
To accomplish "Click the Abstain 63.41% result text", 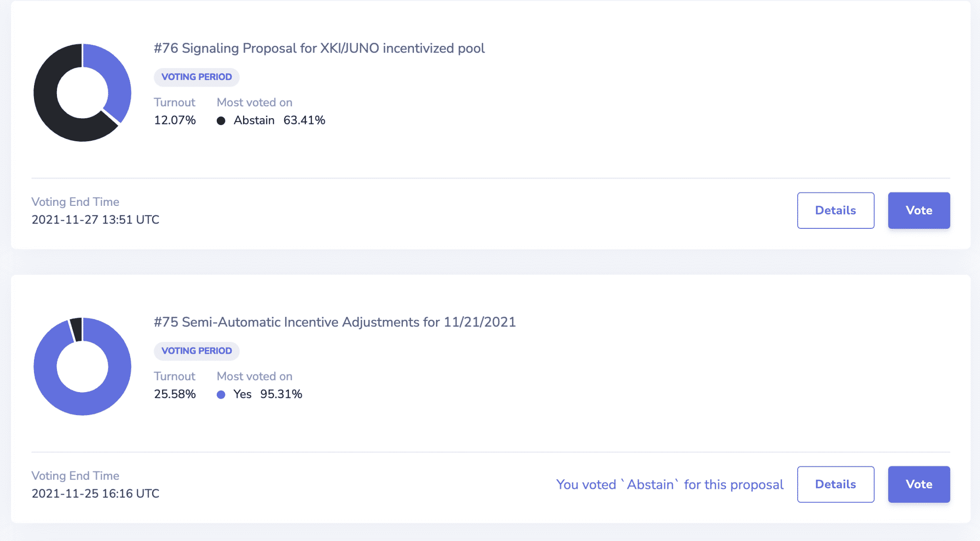I will (279, 120).
